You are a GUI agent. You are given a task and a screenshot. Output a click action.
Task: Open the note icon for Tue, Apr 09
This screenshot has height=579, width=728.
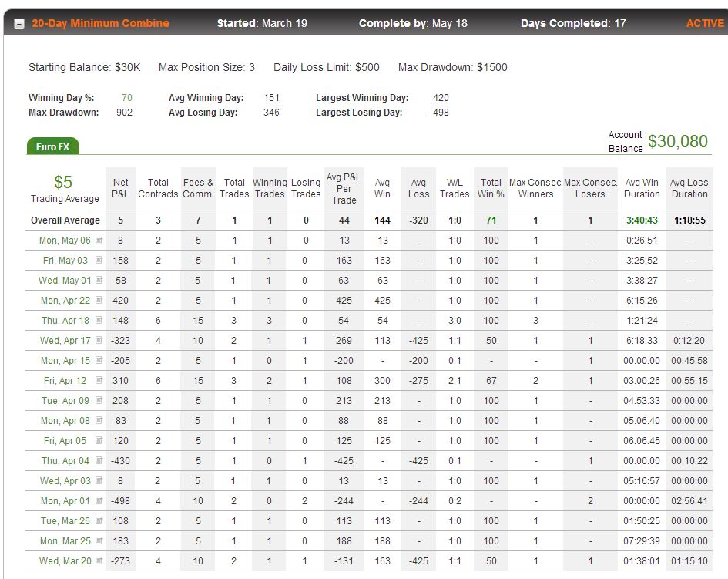pos(99,400)
